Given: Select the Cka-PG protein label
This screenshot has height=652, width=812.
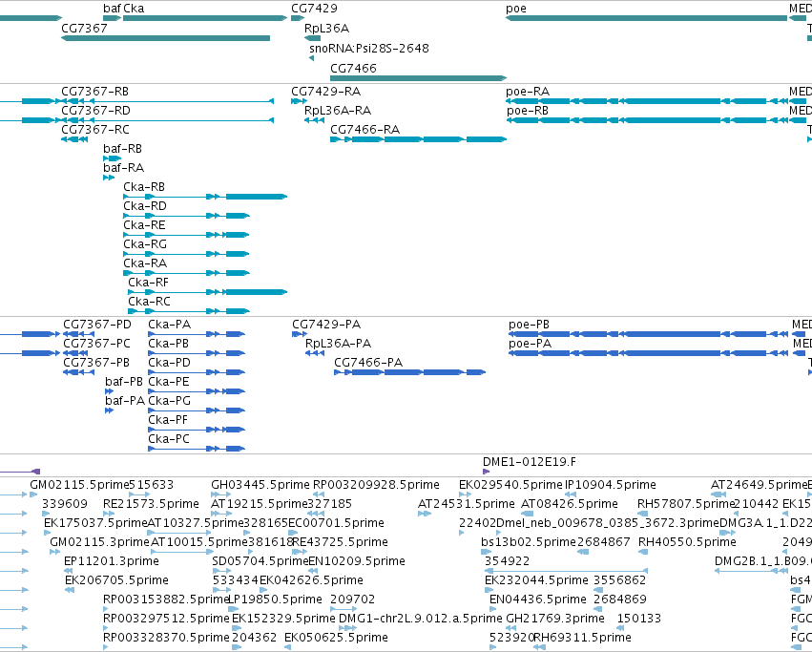Looking at the screenshot, I should pos(169,401).
